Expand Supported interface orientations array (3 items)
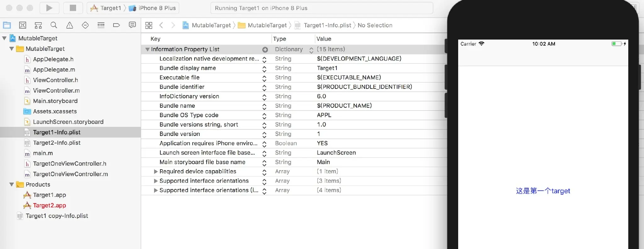 [155, 181]
